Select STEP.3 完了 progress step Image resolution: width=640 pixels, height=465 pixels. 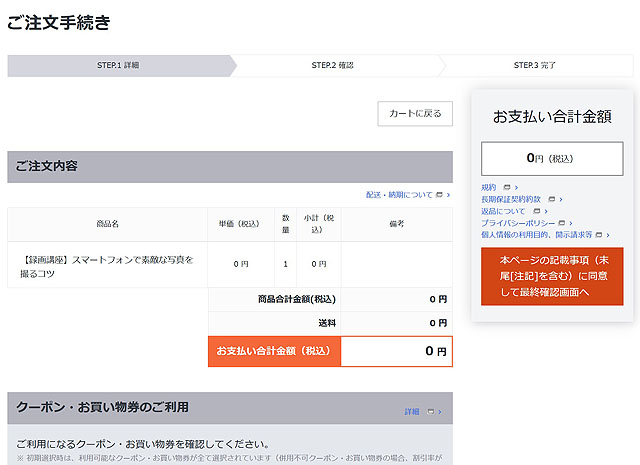(534, 66)
